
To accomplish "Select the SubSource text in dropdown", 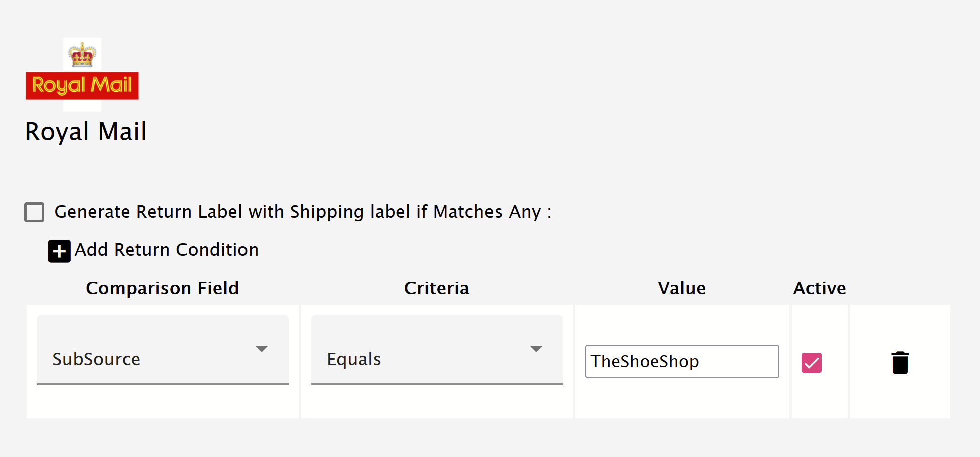I will pos(96,359).
